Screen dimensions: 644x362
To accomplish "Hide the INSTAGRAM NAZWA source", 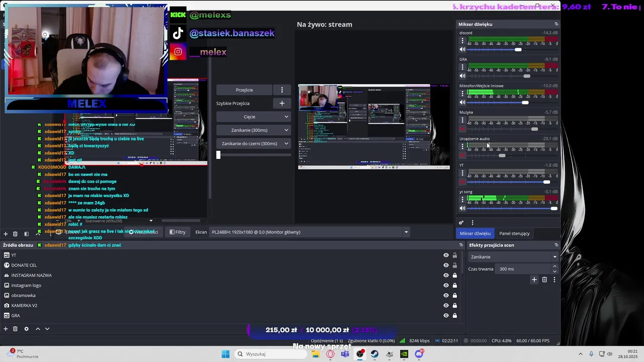I will pos(446,276).
